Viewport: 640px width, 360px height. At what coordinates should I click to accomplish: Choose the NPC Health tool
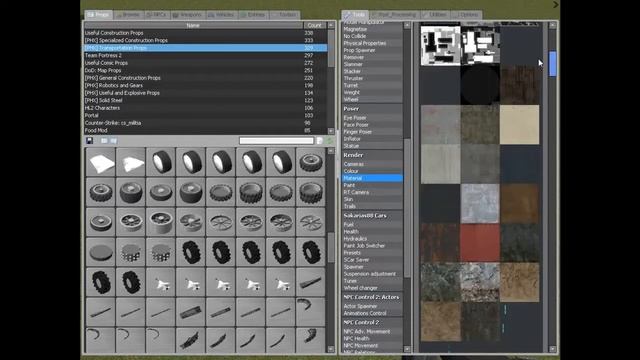coord(372,338)
